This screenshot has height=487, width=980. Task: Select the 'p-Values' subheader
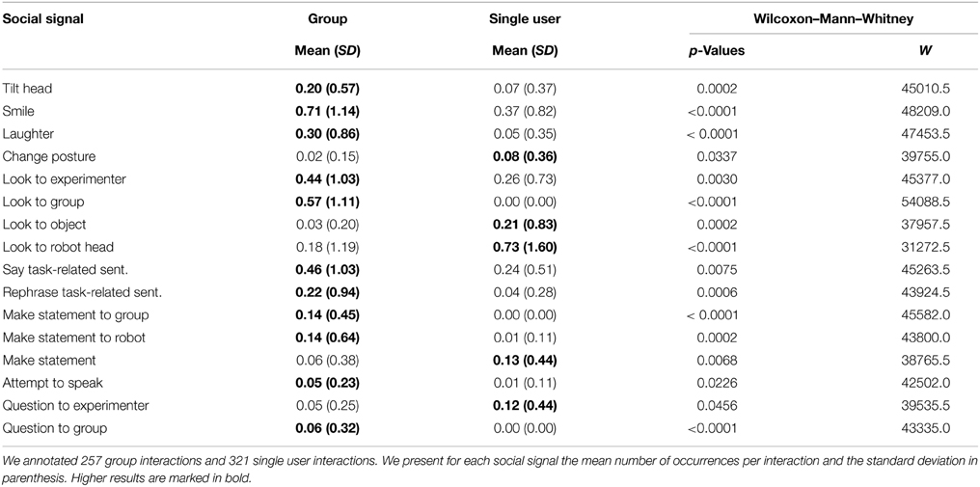click(717, 51)
